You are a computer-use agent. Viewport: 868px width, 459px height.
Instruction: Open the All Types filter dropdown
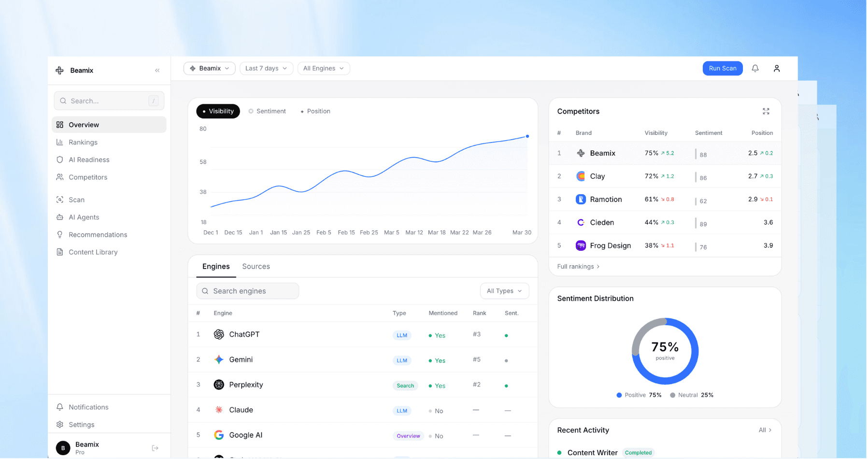[x=505, y=291]
